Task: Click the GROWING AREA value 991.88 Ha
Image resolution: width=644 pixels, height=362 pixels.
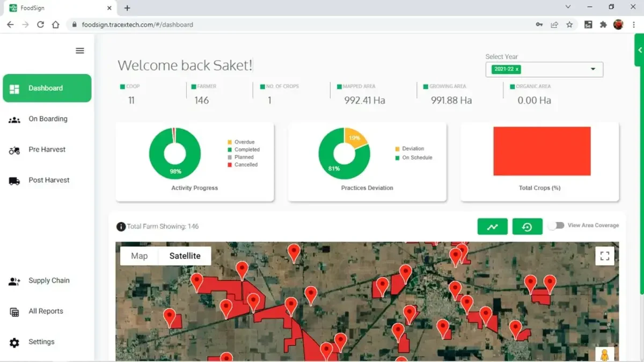Action: click(x=451, y=100)
